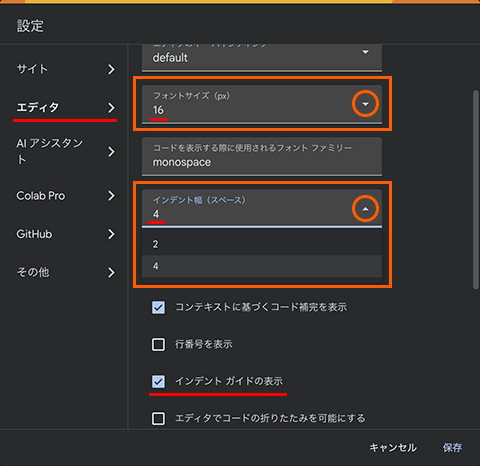Open the サイト settings category
Image resolution: width=480 pixels, height=466 pixels.
click(x=65, y=69)
